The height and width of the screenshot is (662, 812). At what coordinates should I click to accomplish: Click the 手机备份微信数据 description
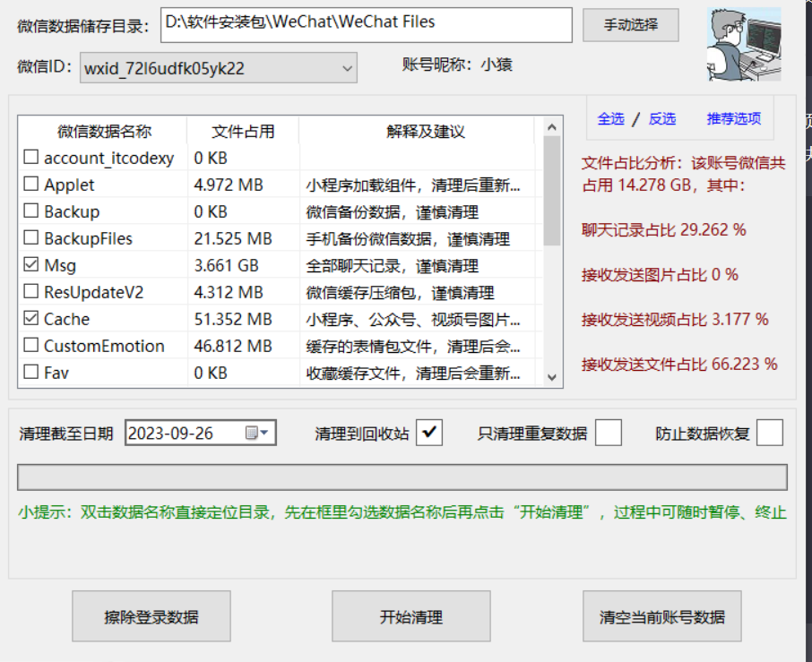[408, 239]
